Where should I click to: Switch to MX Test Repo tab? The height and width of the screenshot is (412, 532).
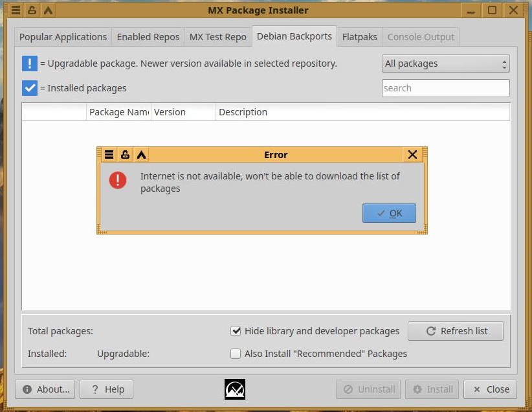click(218, 37)
